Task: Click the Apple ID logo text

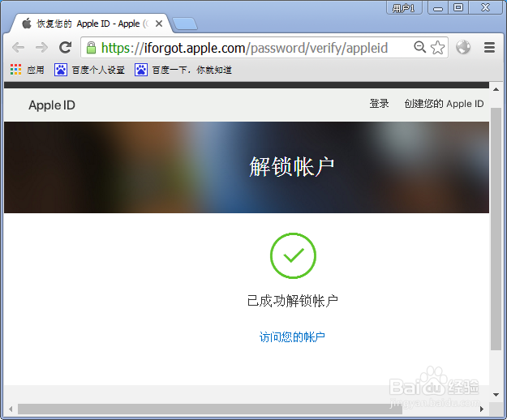Action: (x=52, y=105)
